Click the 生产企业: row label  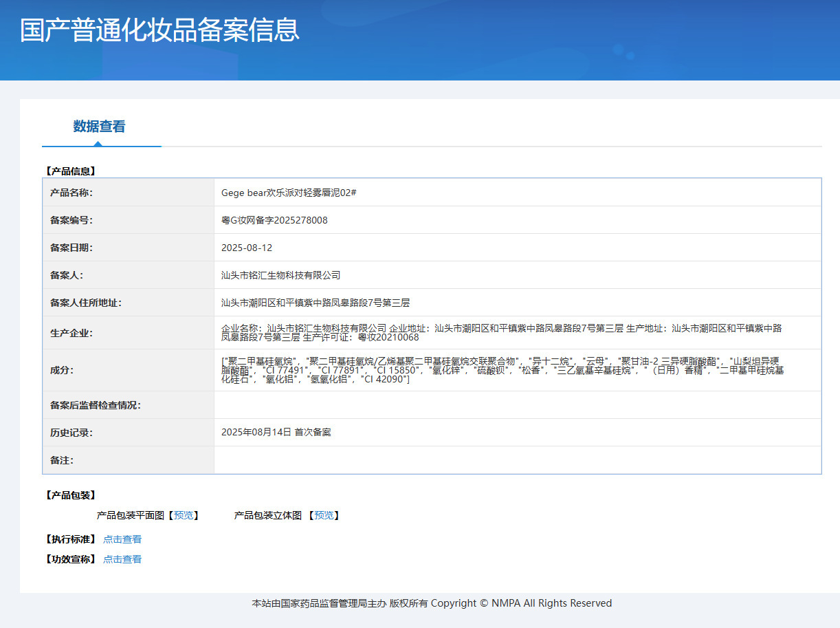click(x=71, y=333)
